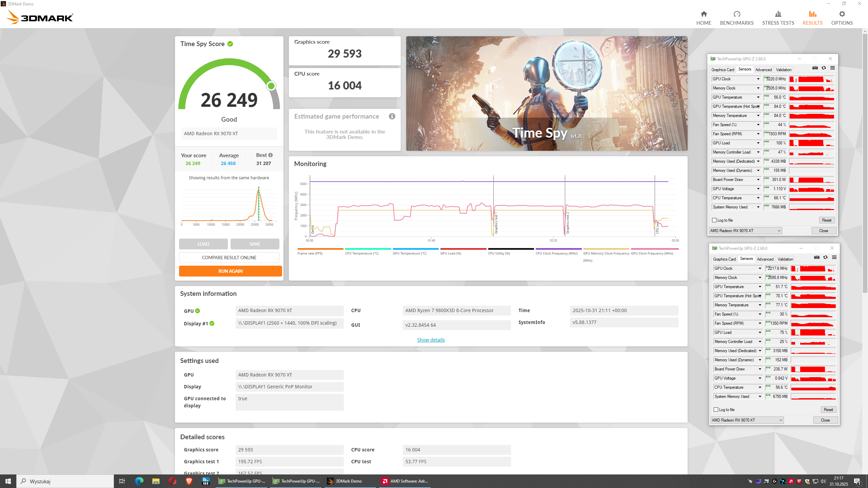
Task: Click info icon next to Best score
Action: 271,155
